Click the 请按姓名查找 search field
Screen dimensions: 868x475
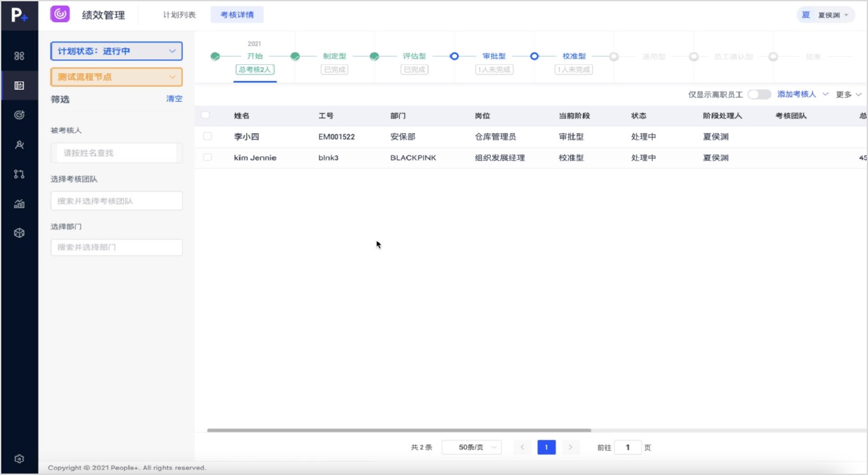click(x=117, y=153)
